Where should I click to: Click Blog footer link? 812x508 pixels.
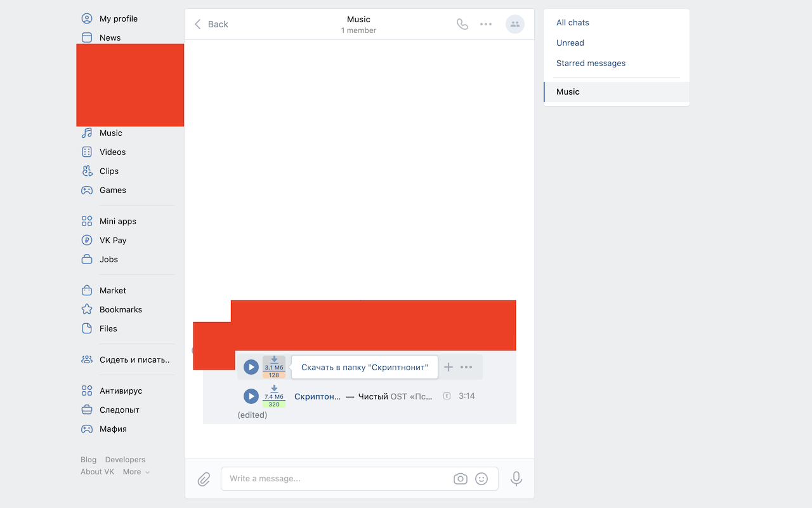(89, 460)
